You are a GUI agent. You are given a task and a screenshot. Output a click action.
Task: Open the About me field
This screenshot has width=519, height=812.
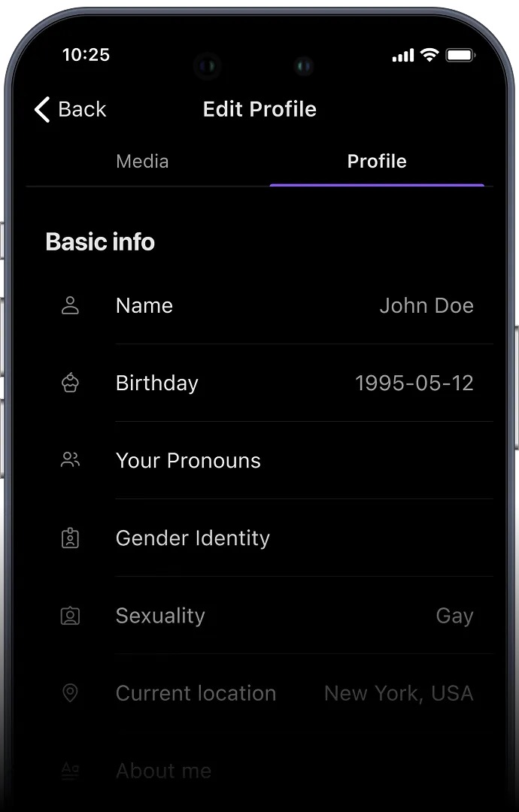tap(163, 771)
